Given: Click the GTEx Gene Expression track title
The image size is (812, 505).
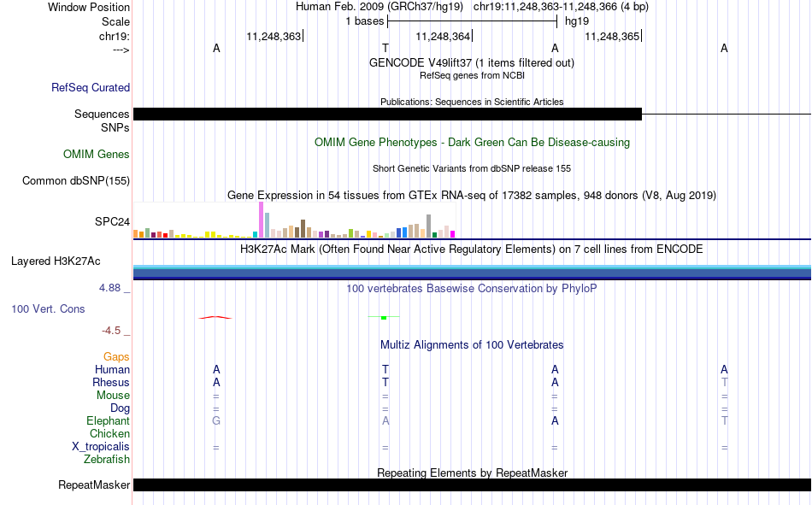Looking at the screenshot, I should pyautogui.click(x=472, y=196).
